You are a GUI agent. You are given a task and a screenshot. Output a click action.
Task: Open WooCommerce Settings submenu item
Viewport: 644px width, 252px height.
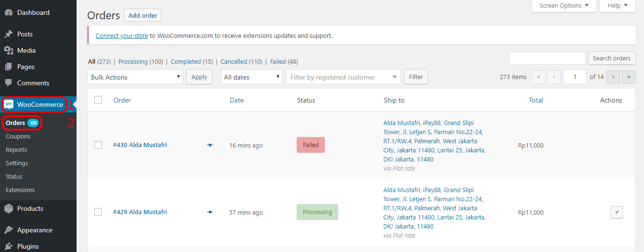(x=17, y=163)
